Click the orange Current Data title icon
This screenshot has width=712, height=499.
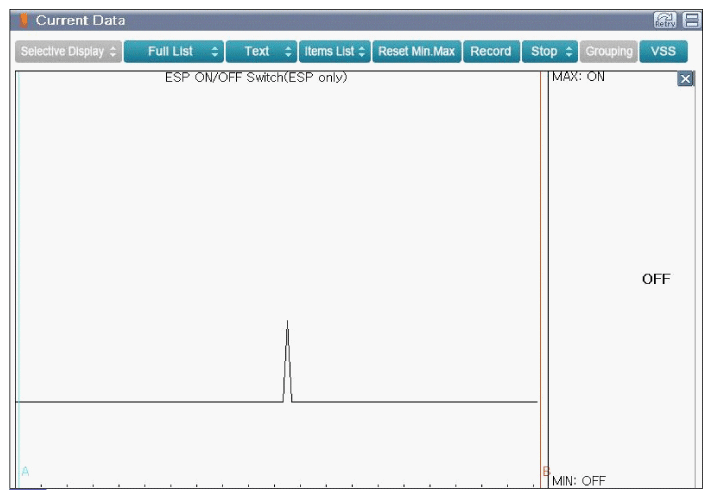tap(24, 20)
